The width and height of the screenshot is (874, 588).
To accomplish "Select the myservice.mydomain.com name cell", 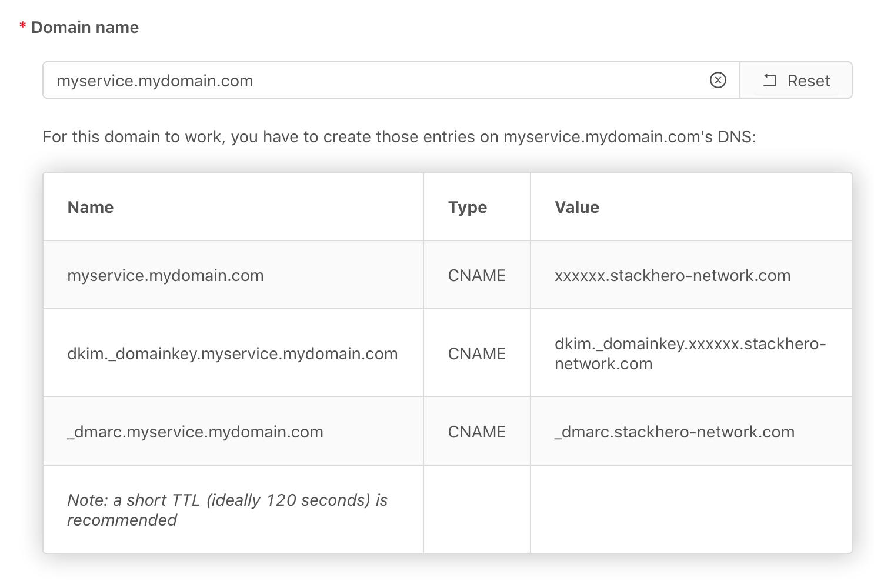I will click(165, 275).
